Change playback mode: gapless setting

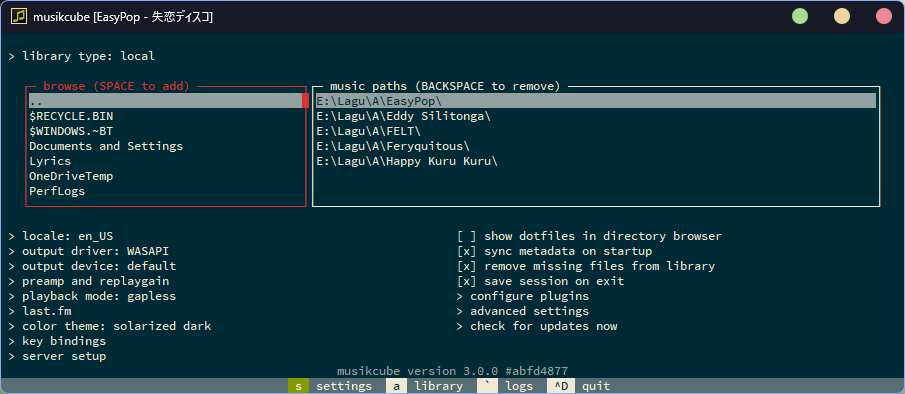click(x=92, y=296)
